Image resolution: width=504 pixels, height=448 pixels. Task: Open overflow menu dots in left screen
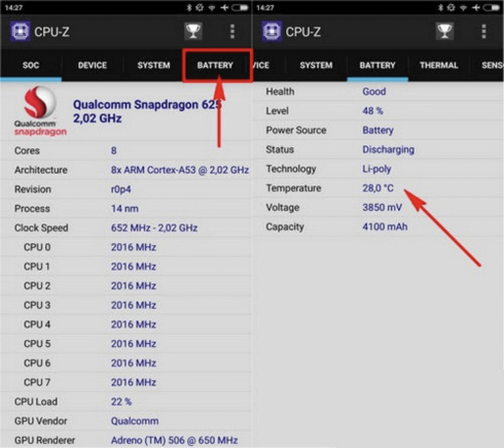click(x=233, y=32)
